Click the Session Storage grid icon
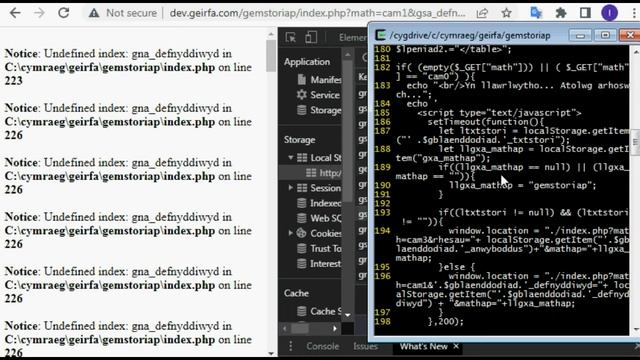The height and width of the screenshot is (360, 640). point(302,188)
